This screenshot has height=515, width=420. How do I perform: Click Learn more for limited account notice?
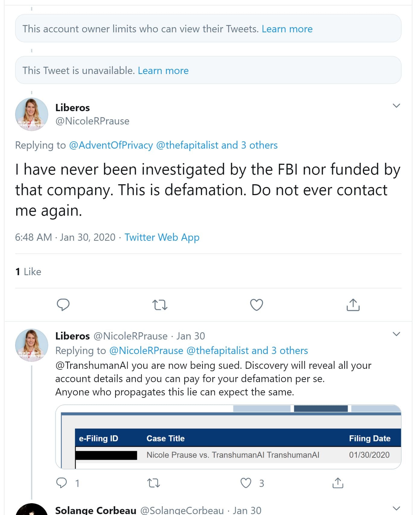pos(287,29)
